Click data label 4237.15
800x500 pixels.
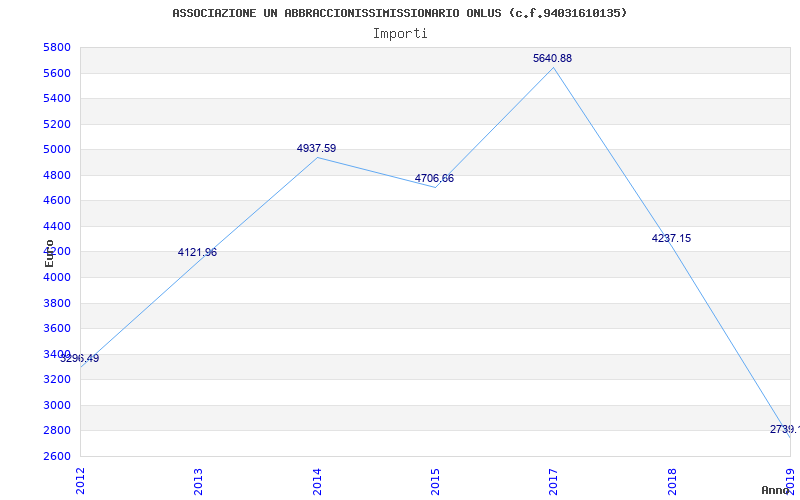point(671,238)
